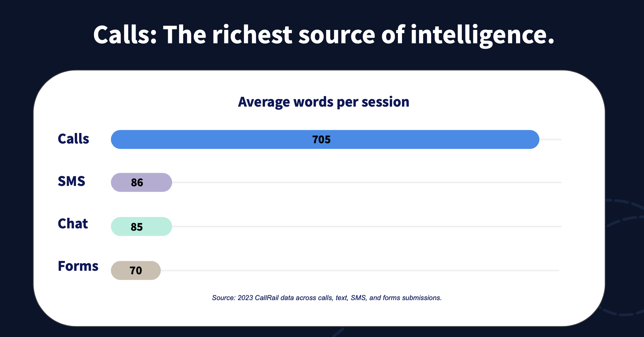Click the gray track after SMS bar
Image resolution: width=644 pixels, height=337 pixels.
367,182
